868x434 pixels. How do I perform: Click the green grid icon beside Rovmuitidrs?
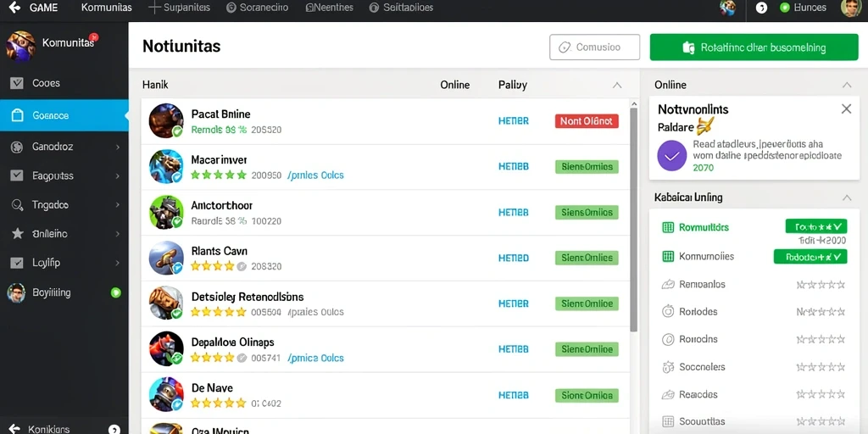tap(668, 227)
